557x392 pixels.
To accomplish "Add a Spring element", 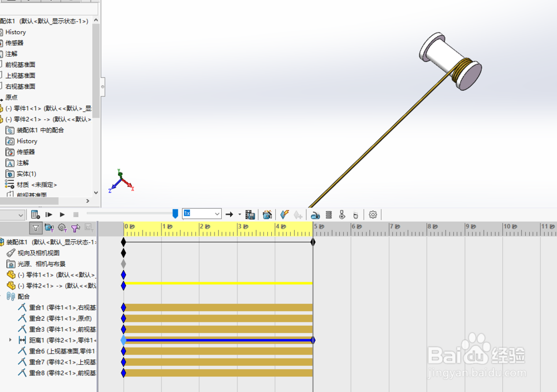I will click(x=329, y=214).
